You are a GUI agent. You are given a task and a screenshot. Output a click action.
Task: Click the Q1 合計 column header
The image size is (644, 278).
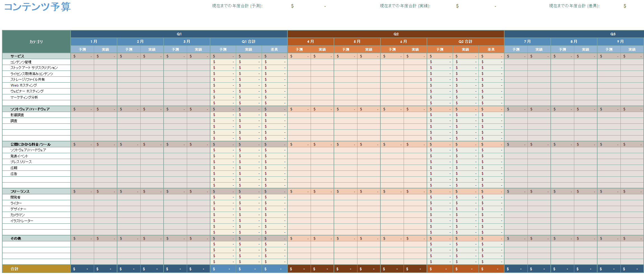[248, 41]
